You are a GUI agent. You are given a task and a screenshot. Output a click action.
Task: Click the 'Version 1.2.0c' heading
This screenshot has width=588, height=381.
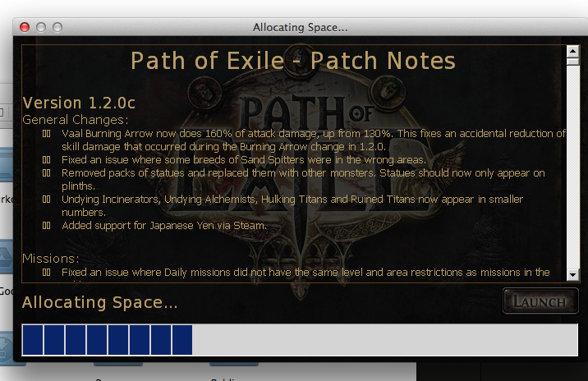[x=79, y=103]
